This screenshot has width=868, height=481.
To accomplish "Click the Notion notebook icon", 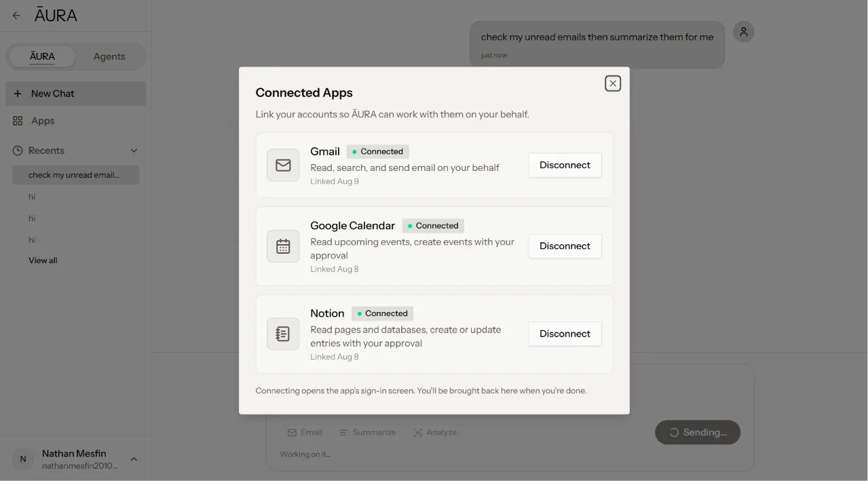I will (x=283, y=334).
